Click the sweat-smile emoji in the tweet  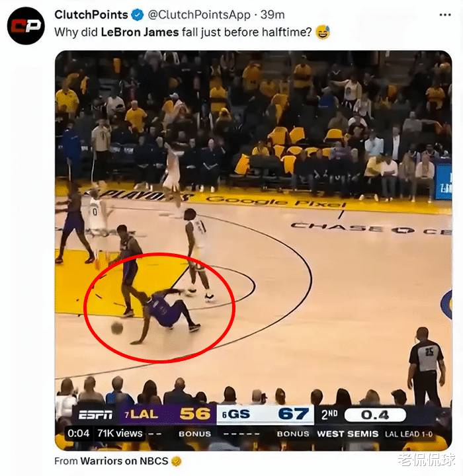pos(323,32)
